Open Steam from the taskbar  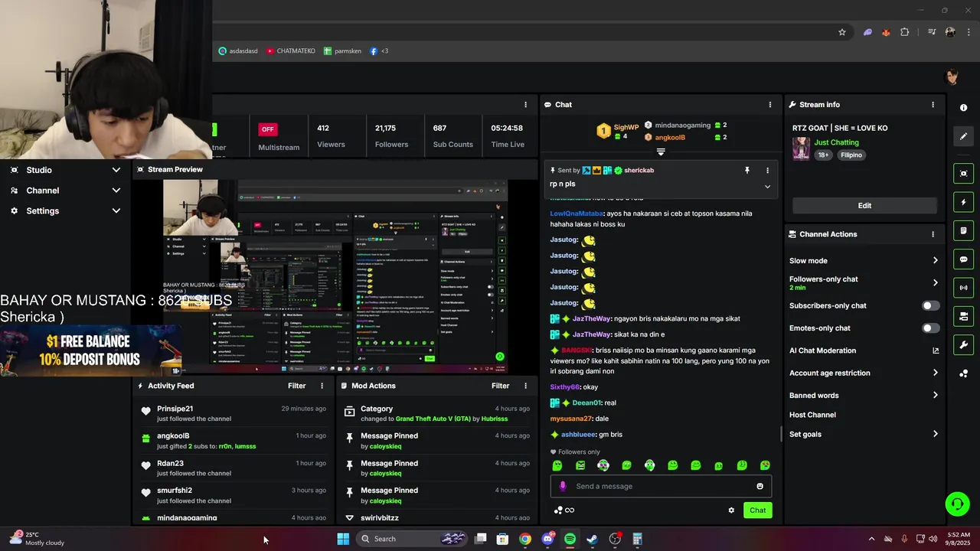click(x=592, y=539)
